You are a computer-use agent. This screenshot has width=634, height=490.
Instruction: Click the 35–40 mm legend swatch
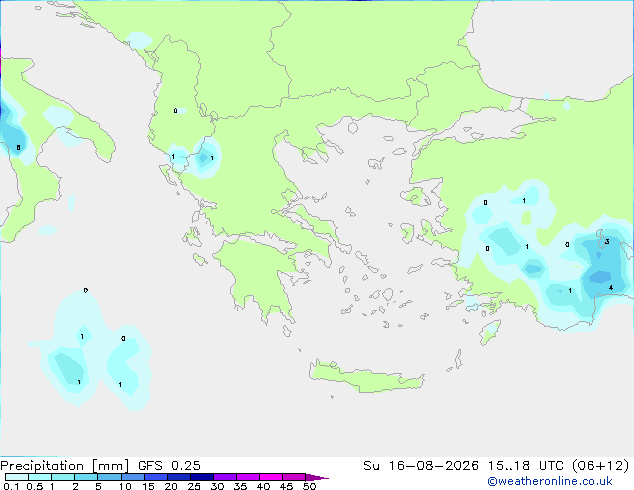tap(247, 477)
